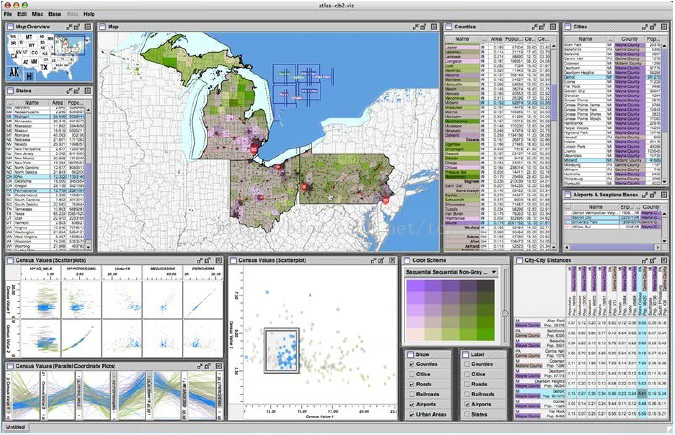The image size is (675, 435).
Task: Expand the Color Scheme side arrow
Action: point(505,313)
